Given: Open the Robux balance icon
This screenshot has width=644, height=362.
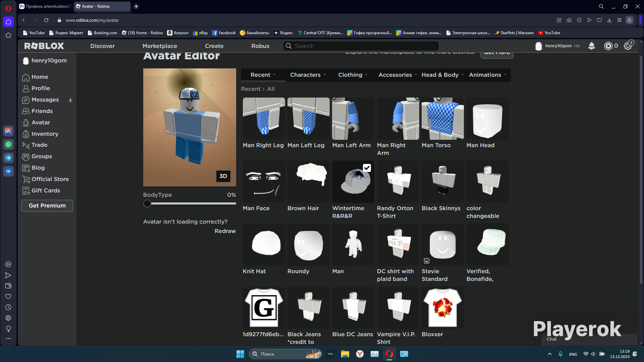Looking at the screenshot, I should tap(608, 46).
